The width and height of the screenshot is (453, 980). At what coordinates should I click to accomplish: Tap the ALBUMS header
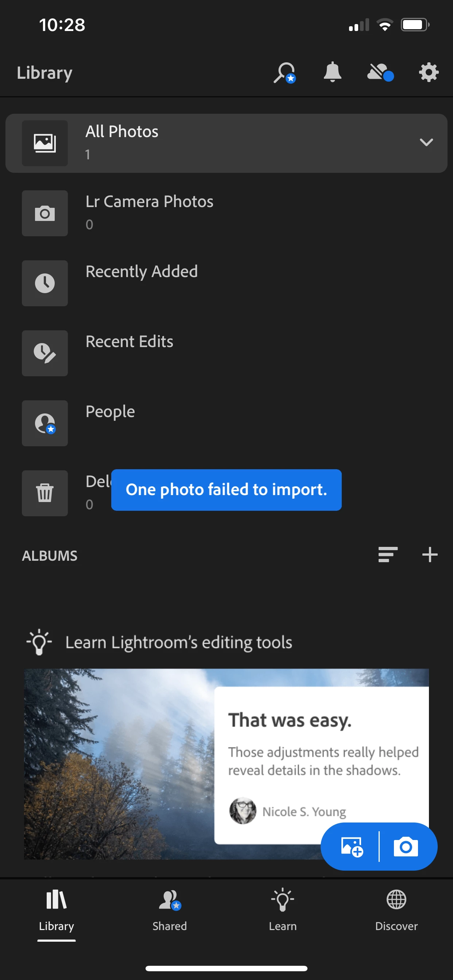click(x=50, y=556)
